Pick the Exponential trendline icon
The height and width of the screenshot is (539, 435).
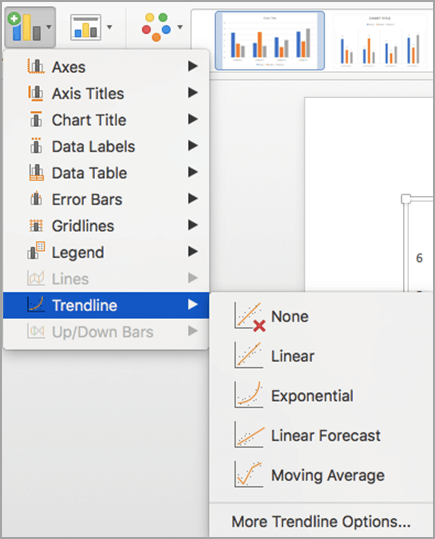click(248, 395)
